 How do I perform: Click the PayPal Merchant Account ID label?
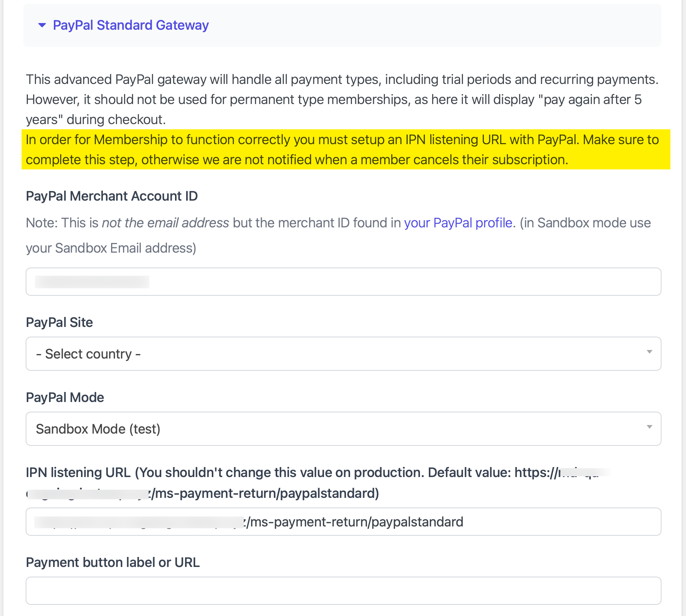coord(111,196)
